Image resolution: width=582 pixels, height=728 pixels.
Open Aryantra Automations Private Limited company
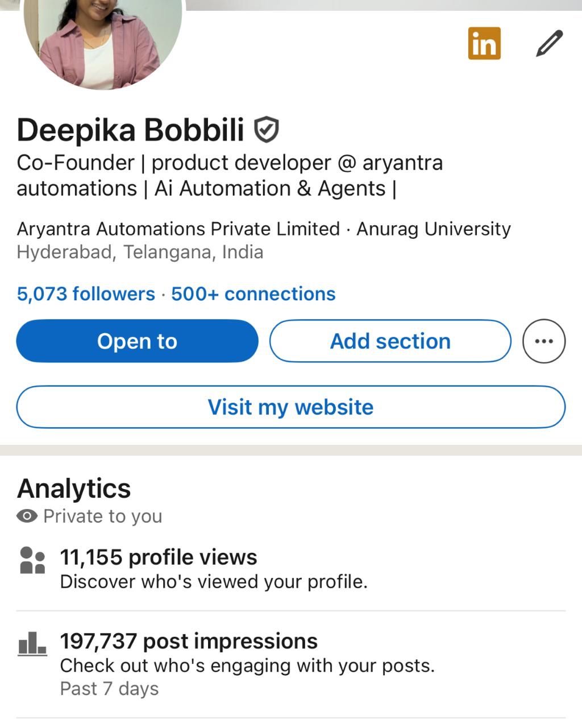coord(178,229)
